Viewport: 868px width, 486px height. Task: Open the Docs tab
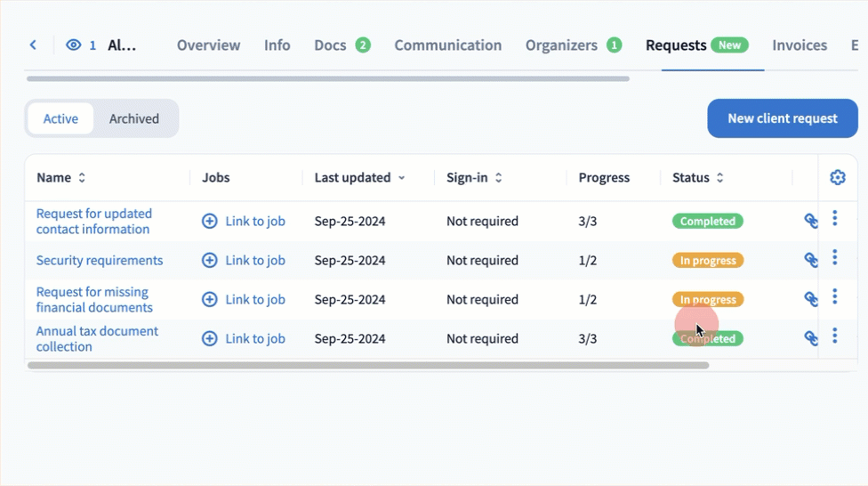[330, 45]
